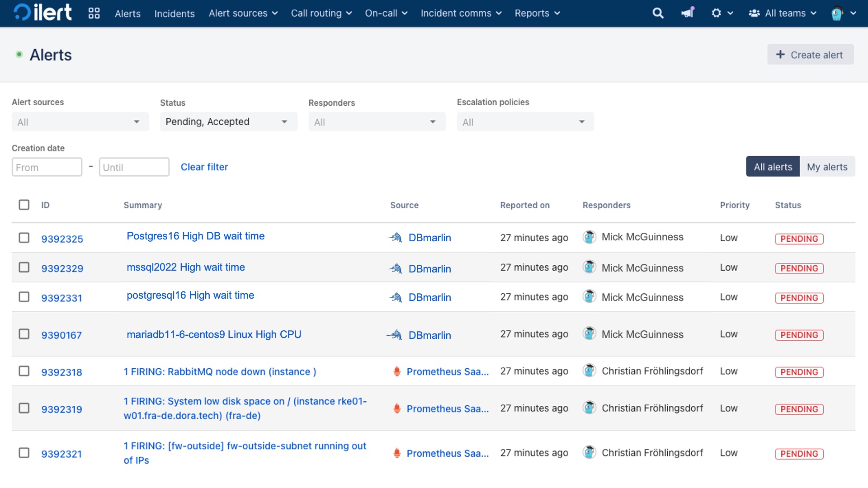This screenshot has height=488, width=868.
Task: Click responder avatar on fw-outside-subnet row
Action: 589,452
